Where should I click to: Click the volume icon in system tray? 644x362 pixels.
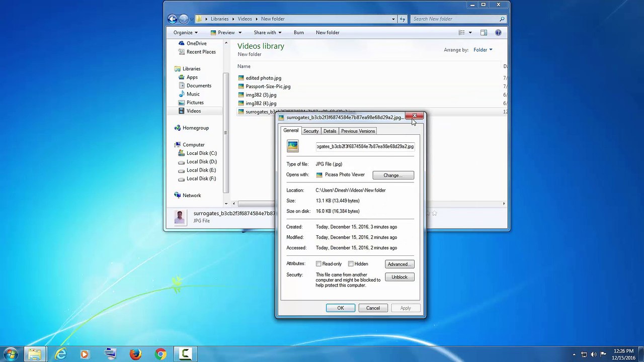[594, 354]
